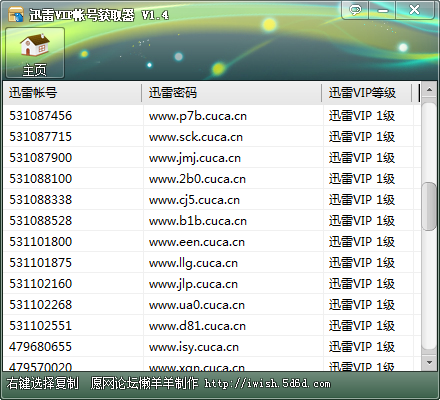The image size is (440, 400).
Task: Click password www.b1b.cuca.cn
Action: click(198, 221)
